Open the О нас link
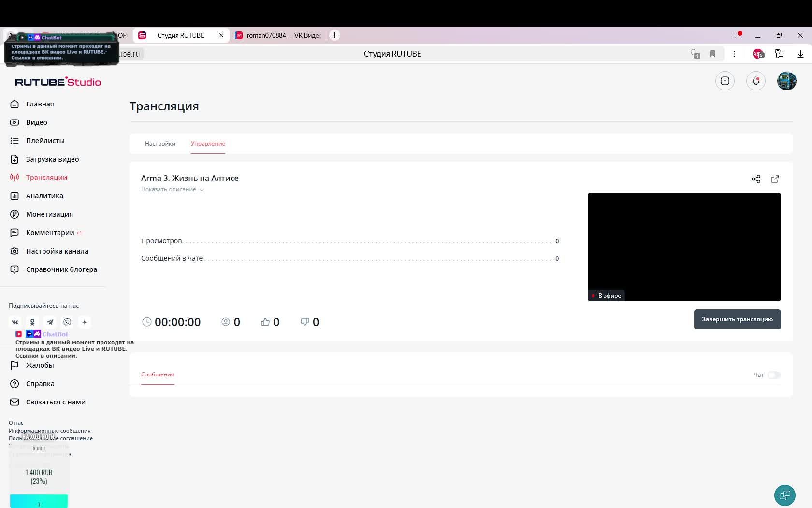 16,423
